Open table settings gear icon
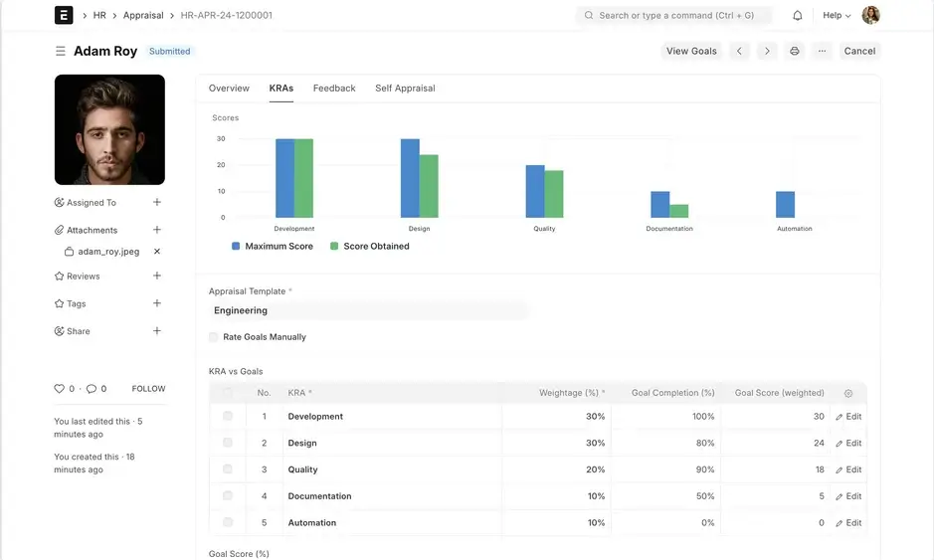This screenshot has height=560, width=934. click(848, 393)
